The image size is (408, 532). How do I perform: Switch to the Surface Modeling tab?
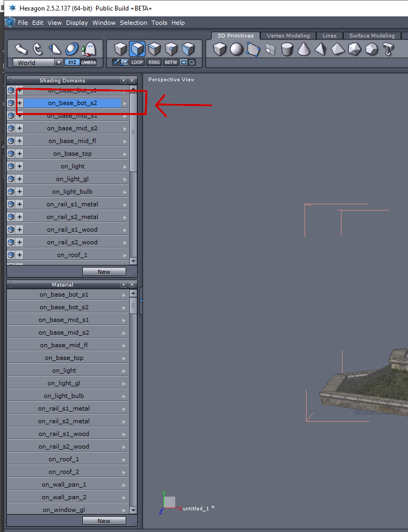tap(372, 36)
